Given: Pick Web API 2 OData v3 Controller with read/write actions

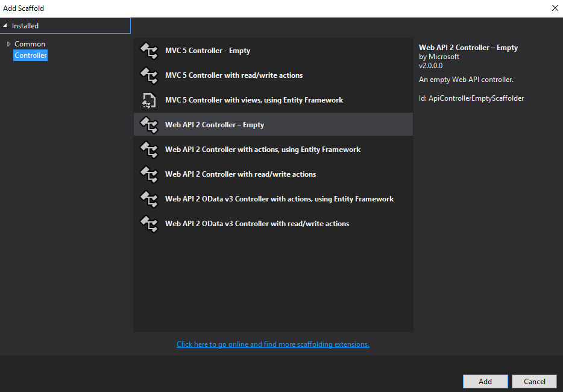Looking at the screenshot, I should coord(273,224).
